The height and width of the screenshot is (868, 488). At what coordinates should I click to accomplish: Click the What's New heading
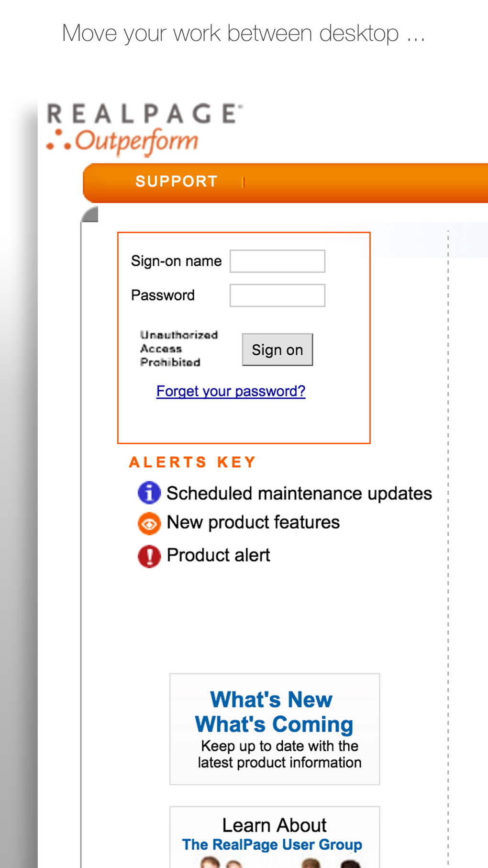[271, 699]
